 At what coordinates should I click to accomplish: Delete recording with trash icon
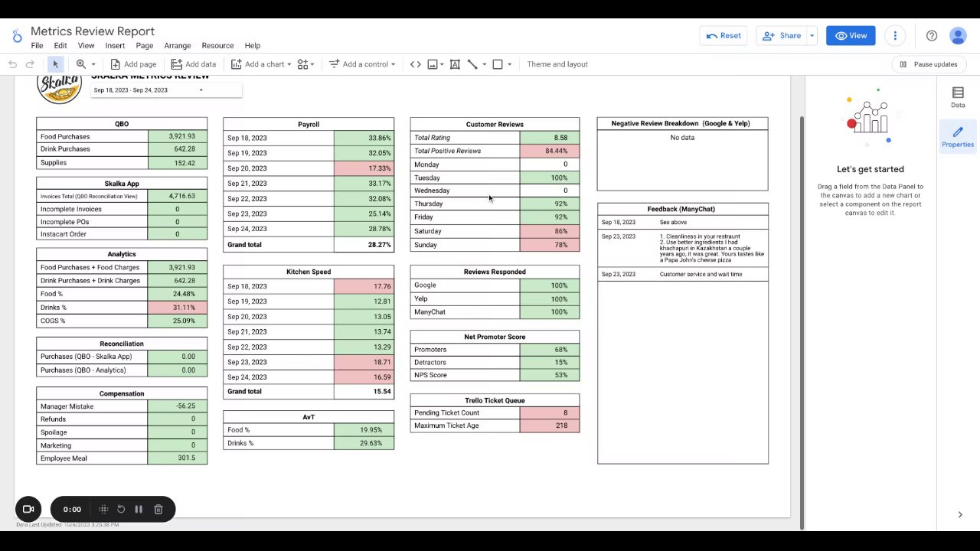click(x=158, y=509)
